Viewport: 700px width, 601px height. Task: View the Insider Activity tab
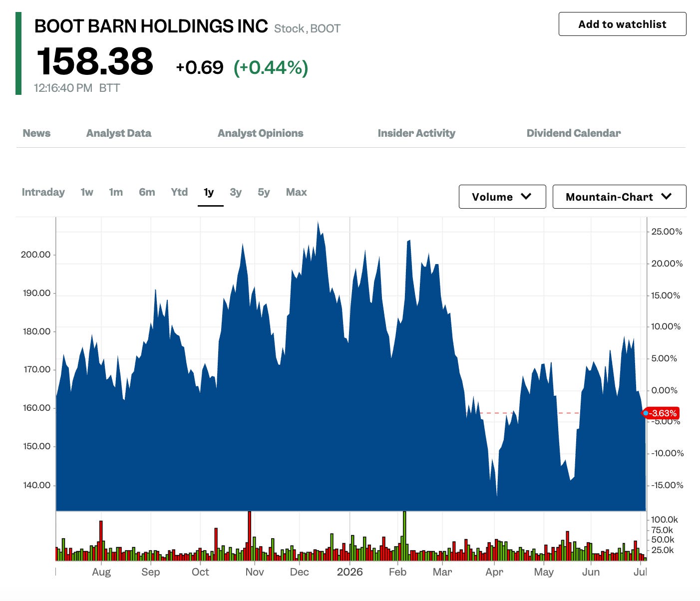416,133
